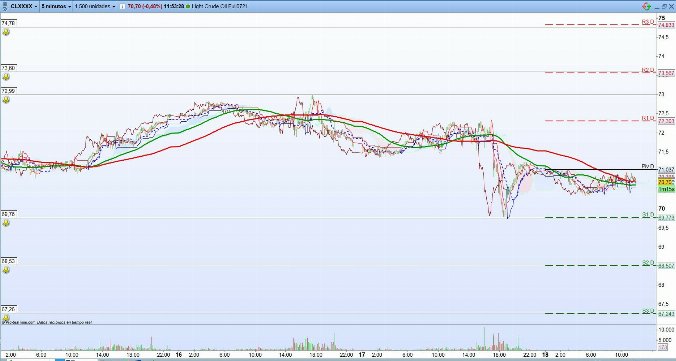This screenshot has height=361, width=676.
Task: Click the yellow alert bell under 74,70 line
Action: pos(6,32)
